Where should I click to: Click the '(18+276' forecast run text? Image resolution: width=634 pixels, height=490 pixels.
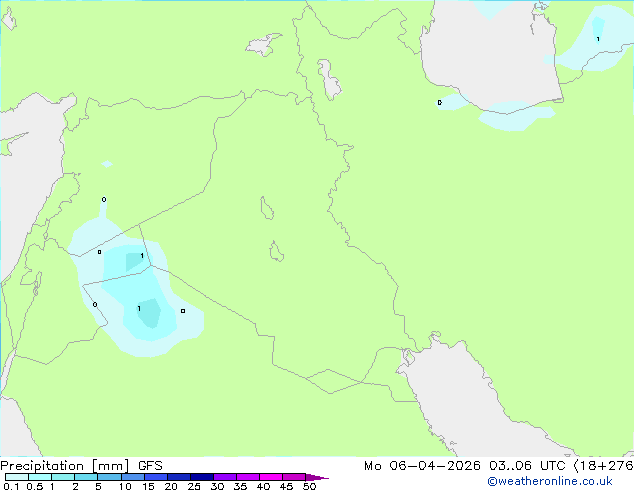click(x=604, y=466)
